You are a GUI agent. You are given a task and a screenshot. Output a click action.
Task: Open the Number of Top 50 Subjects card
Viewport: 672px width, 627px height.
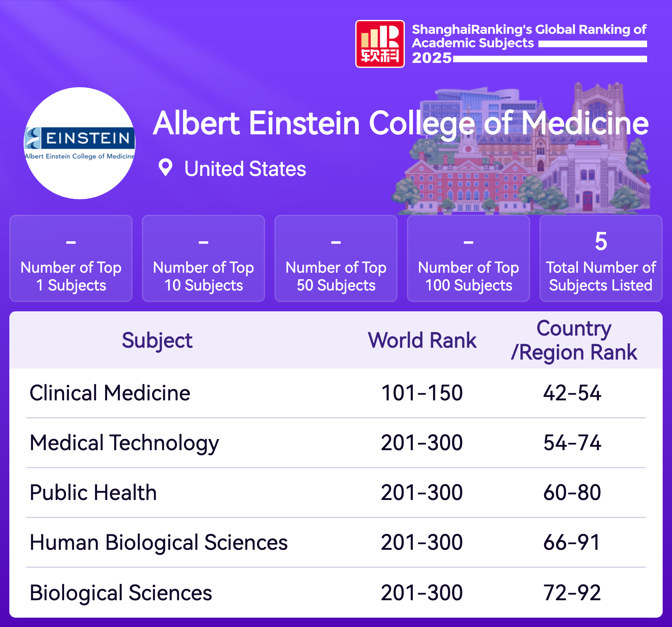(336, 258)
